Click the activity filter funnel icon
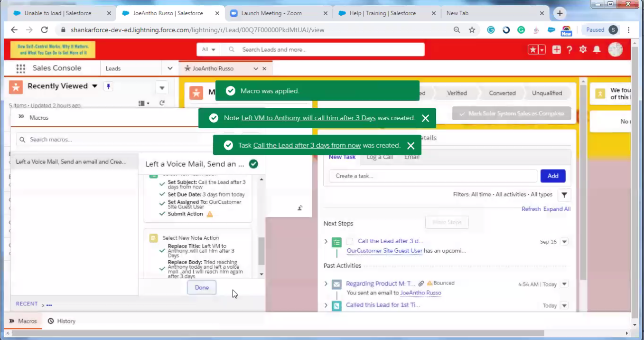The height and width of the screenshot is (340, 644). click(564, 195)
